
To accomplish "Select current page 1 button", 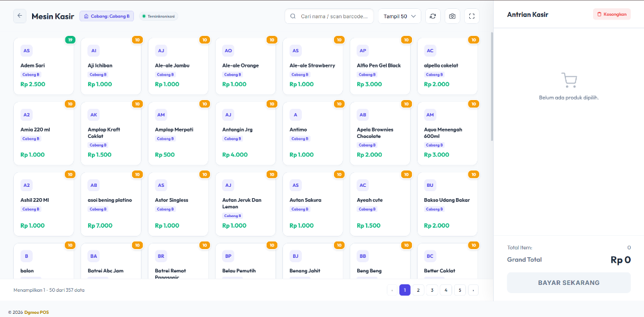I will click(404, 291).
